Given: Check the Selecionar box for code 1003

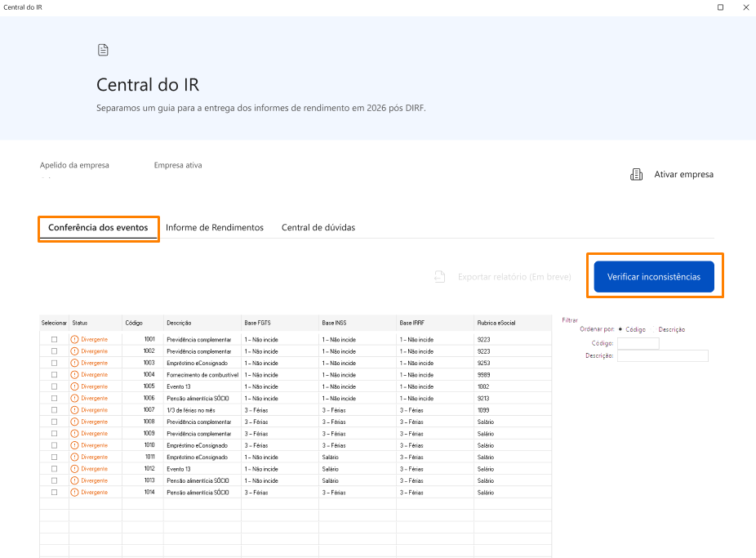Looking at the screenshot, I should pos(54,364).
